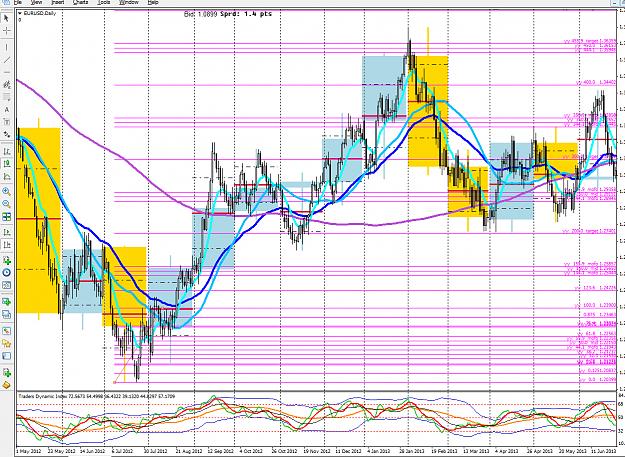The image size is (625, 457).
Task: Click the 26 Apr 2013 date label
Action: (542, 451)
